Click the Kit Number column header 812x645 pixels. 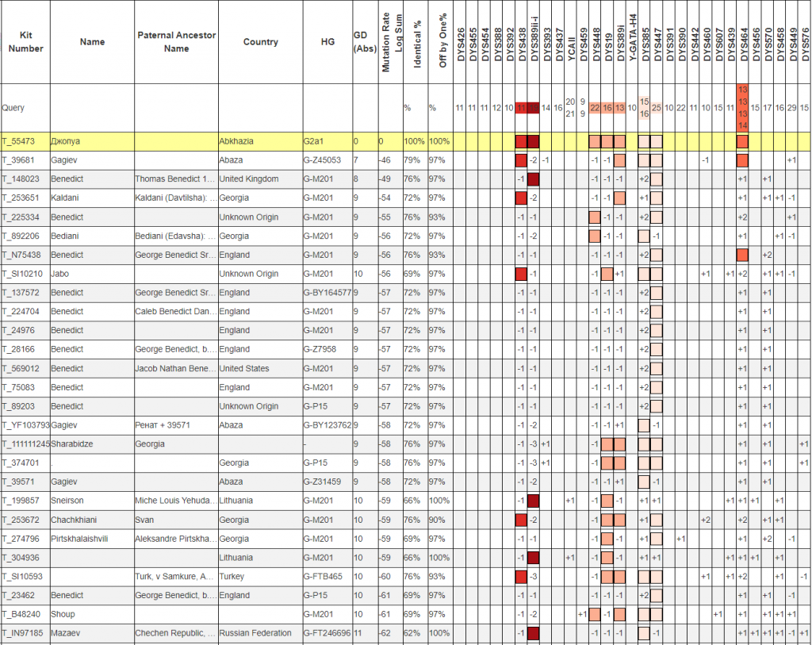click(x=25, y=42)
